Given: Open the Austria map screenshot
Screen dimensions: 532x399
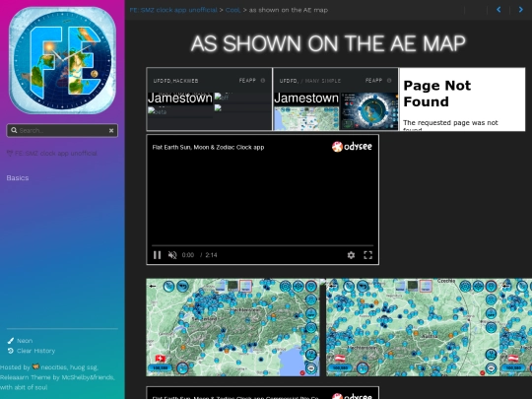Looking at the screenshot, I should 413,327.
